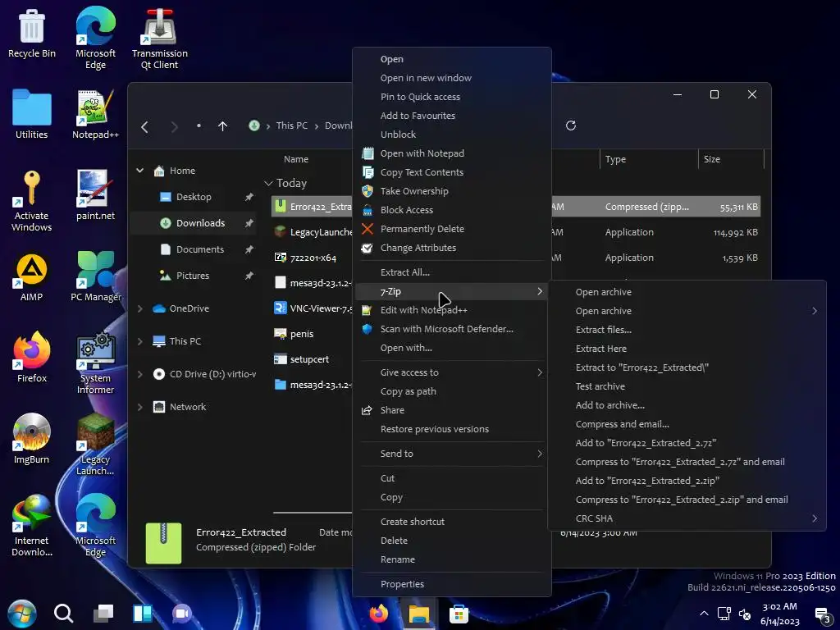
Task: Open Downloads in navigation pane
Action: (193, 223)
